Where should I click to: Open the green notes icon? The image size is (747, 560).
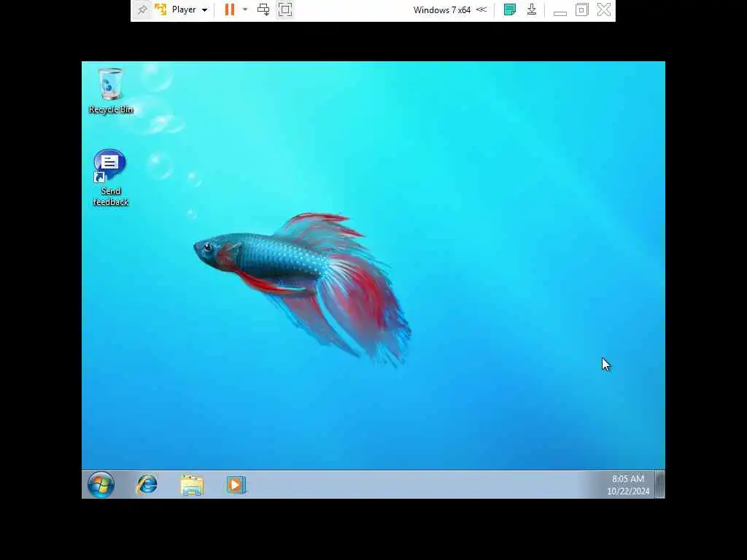510,9
